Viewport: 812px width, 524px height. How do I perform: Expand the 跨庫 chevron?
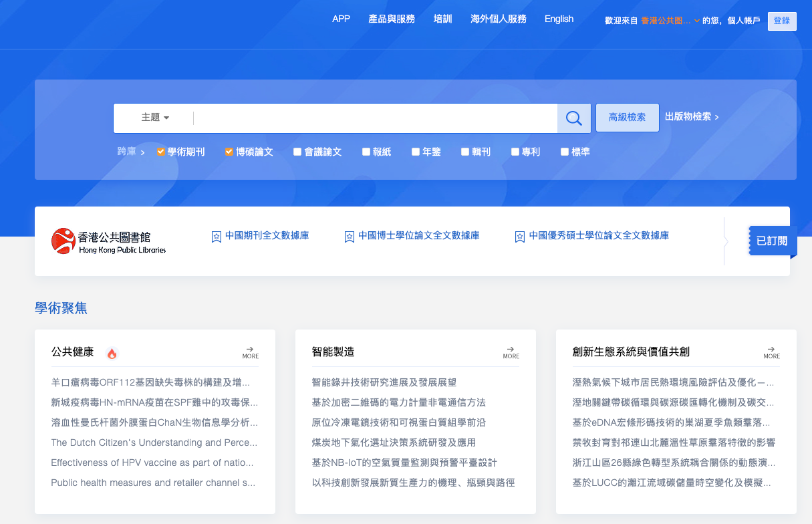pos(142,152)
